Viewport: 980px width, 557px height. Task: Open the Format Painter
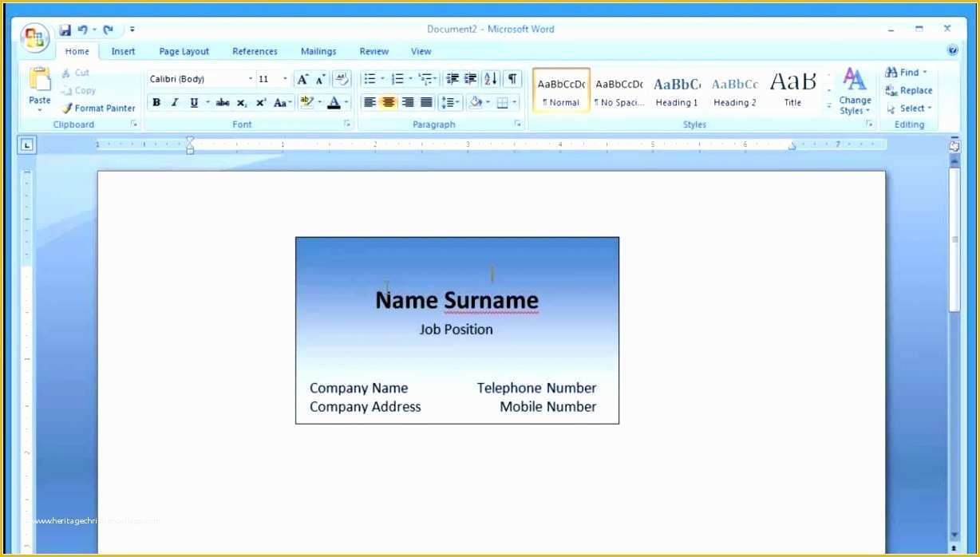pos(98,108)
